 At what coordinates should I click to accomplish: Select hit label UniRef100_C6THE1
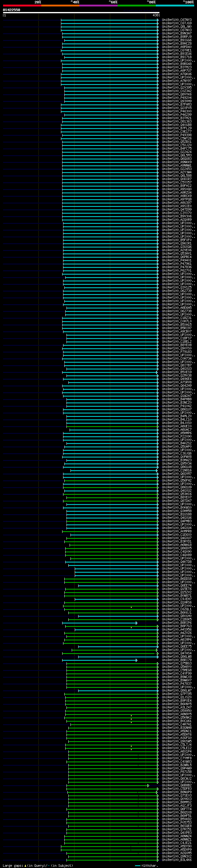pyautogui.click(x=176, y=50)
